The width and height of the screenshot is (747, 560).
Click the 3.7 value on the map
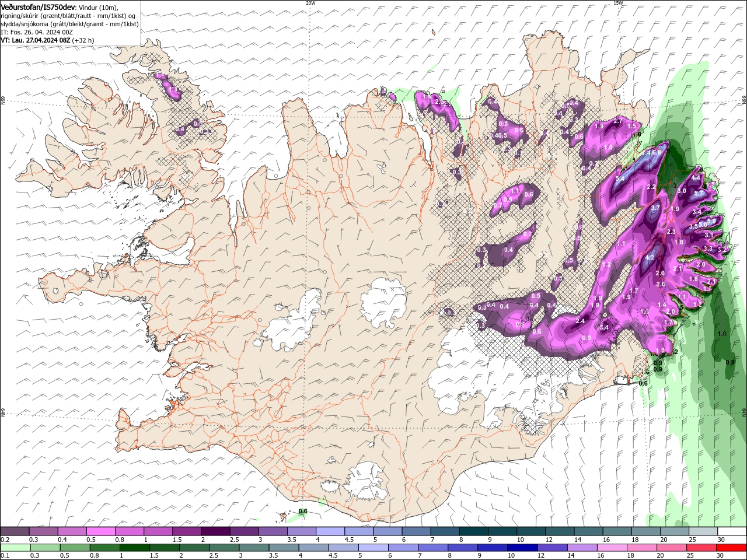pyautogui.click(x=655, y=208)
